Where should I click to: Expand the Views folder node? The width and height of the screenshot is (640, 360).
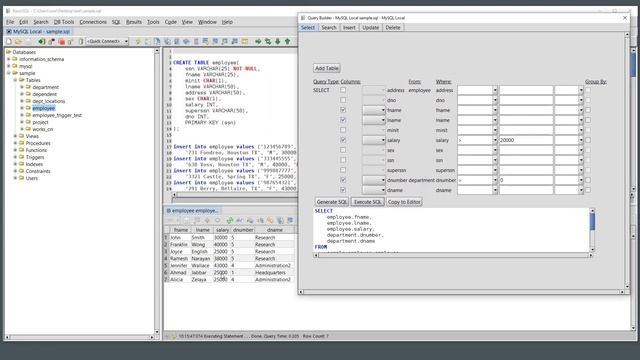(x=16, y=136)
